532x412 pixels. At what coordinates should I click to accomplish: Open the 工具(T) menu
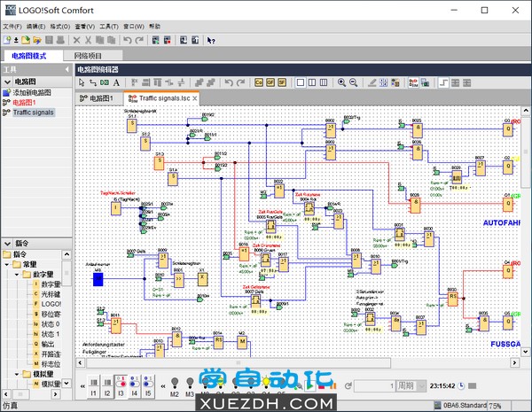point(109,27)
